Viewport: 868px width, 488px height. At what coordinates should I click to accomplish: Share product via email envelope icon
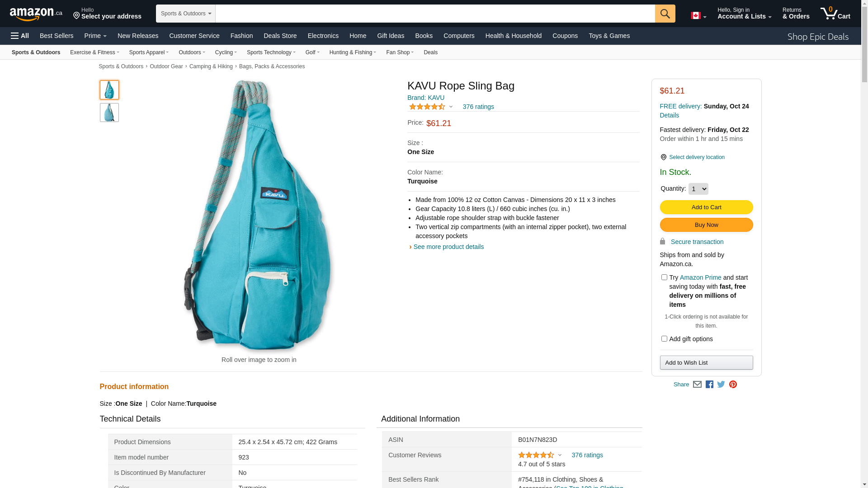(x=697, y=385)
